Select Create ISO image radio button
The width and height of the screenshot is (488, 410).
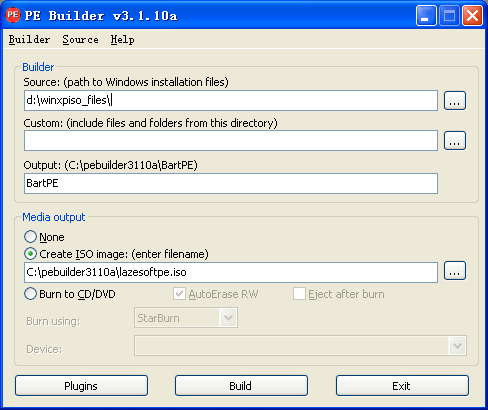(x=30, y=254)
